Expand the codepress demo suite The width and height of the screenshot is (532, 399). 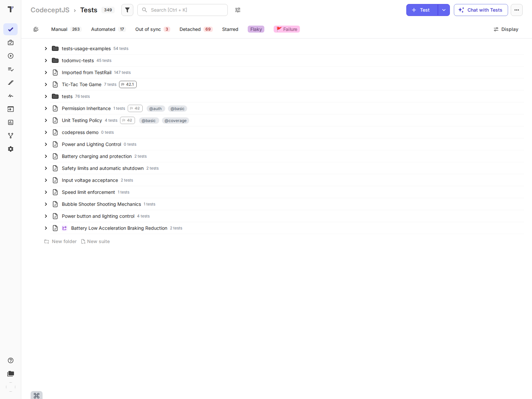(x=46, y=132)
